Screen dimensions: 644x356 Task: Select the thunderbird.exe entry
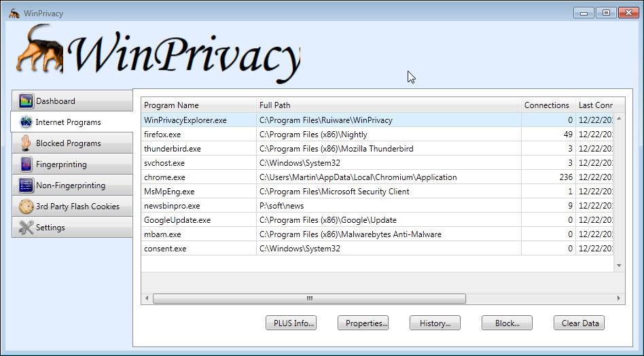tap(377, 149)
